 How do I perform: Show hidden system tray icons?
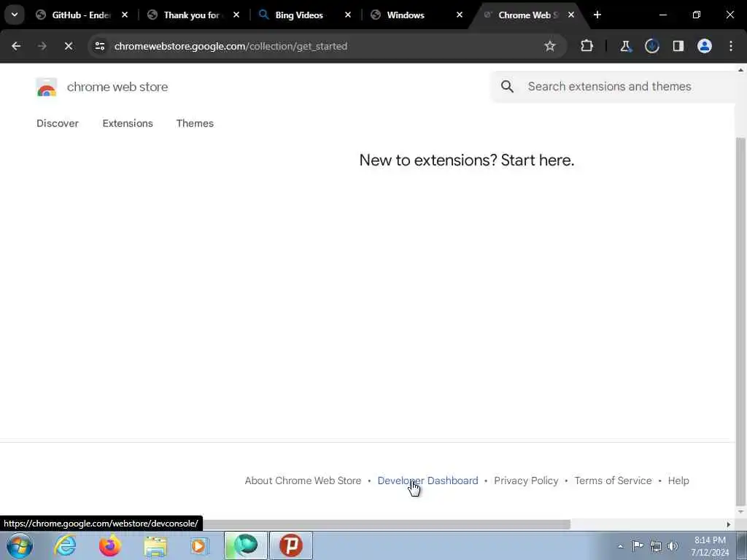point(620,546)
